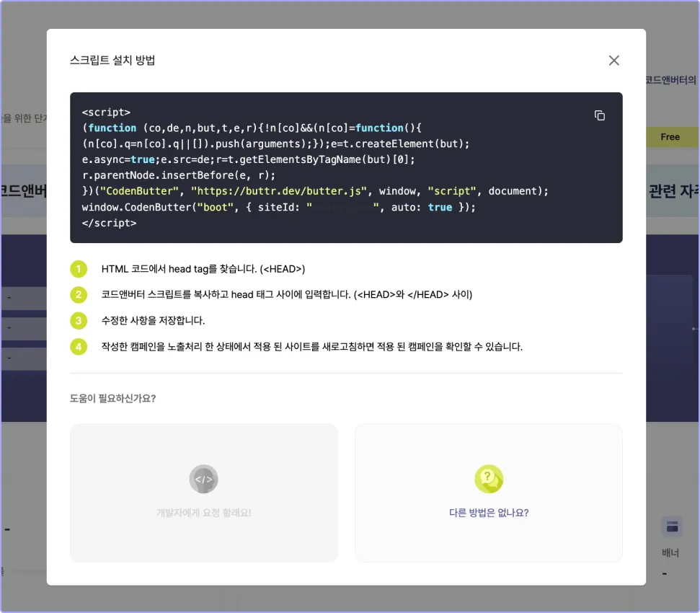Viewport: 700px width, 613px height.
Task: Click the '도움이 필요하신가요?' heading
Action: tap(112, 398)
